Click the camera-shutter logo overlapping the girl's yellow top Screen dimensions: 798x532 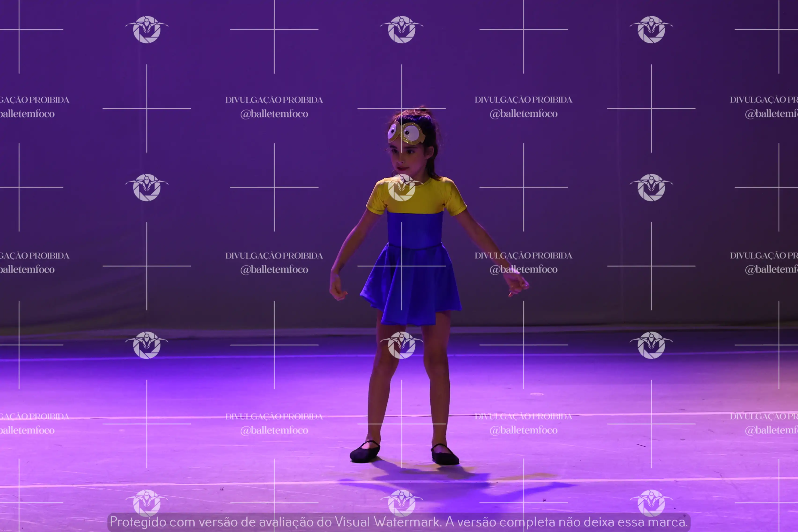pos(401,188)
